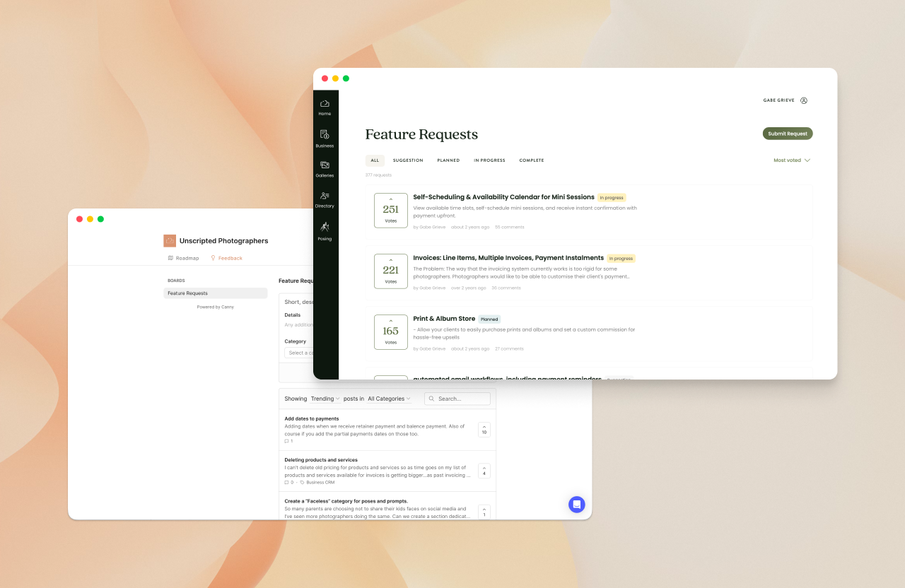Open the 'Deleting products and services' post title

321,460
